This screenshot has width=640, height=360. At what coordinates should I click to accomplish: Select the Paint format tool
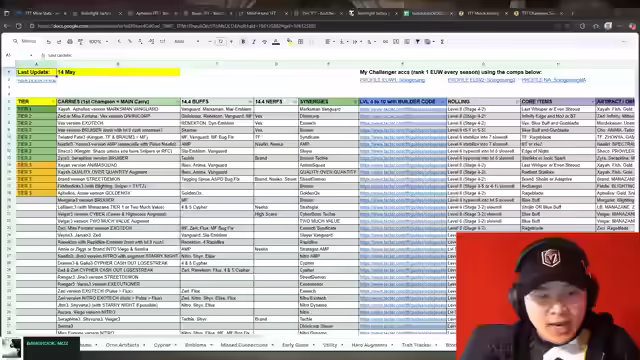[80, 42]
